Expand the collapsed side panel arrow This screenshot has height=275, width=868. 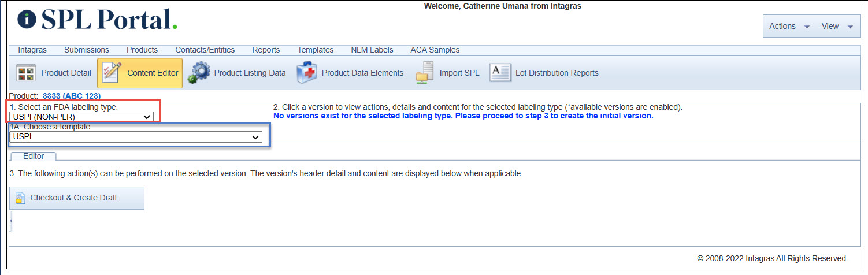[x=11, y=221]
